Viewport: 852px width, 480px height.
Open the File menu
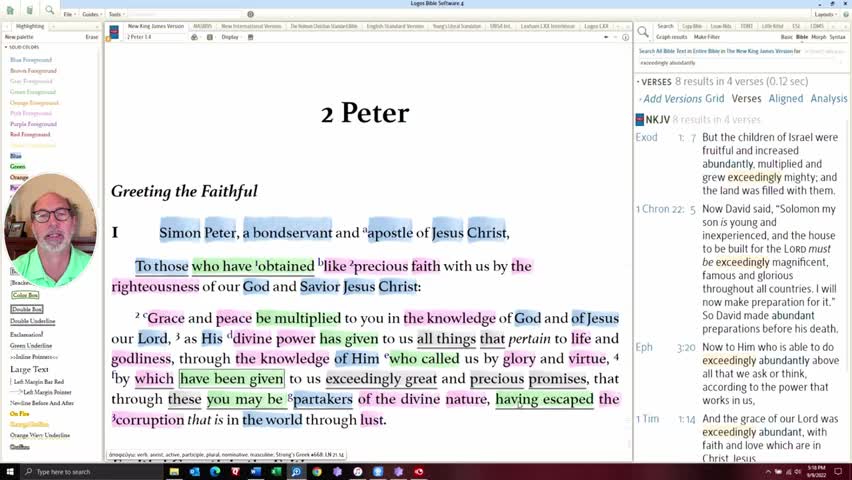[x=69, y=14]
